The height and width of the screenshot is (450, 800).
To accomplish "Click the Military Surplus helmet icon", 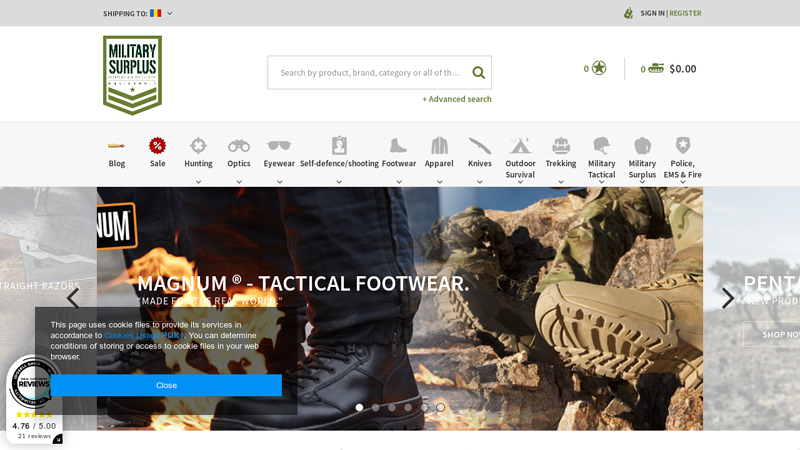I will [642, 145].
